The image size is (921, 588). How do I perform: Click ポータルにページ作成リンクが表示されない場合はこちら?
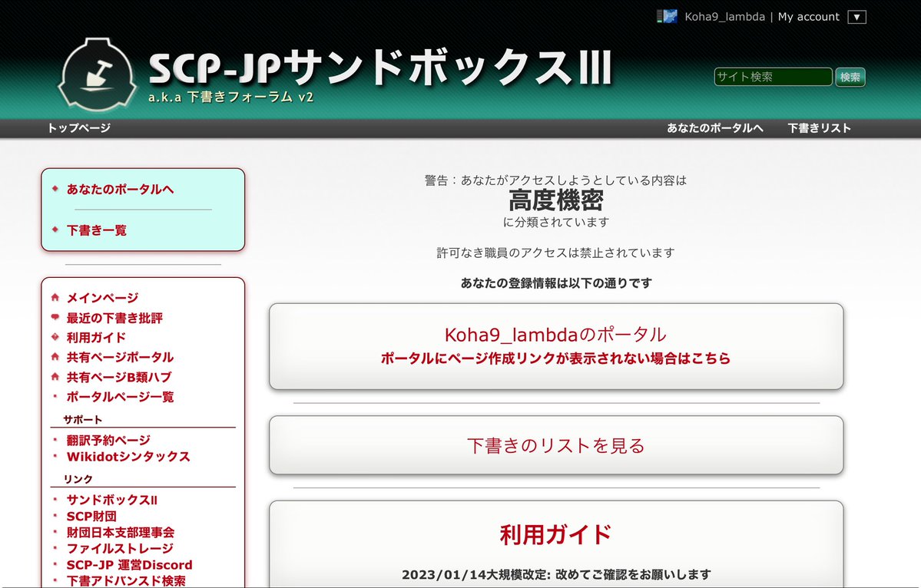coord(555,358)
